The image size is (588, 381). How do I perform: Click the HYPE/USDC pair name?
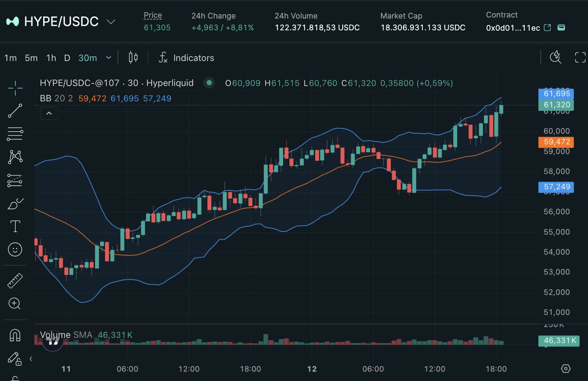coord(61,22)
